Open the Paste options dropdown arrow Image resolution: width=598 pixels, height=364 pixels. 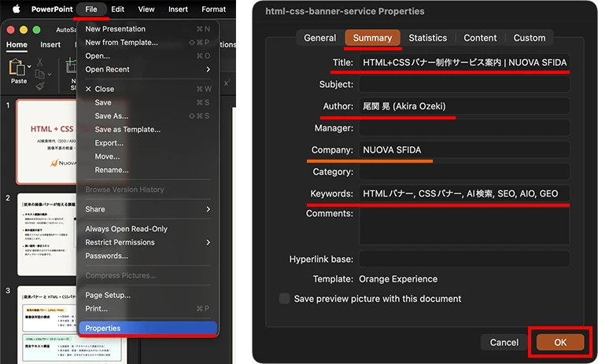click(x=29, y=66)
